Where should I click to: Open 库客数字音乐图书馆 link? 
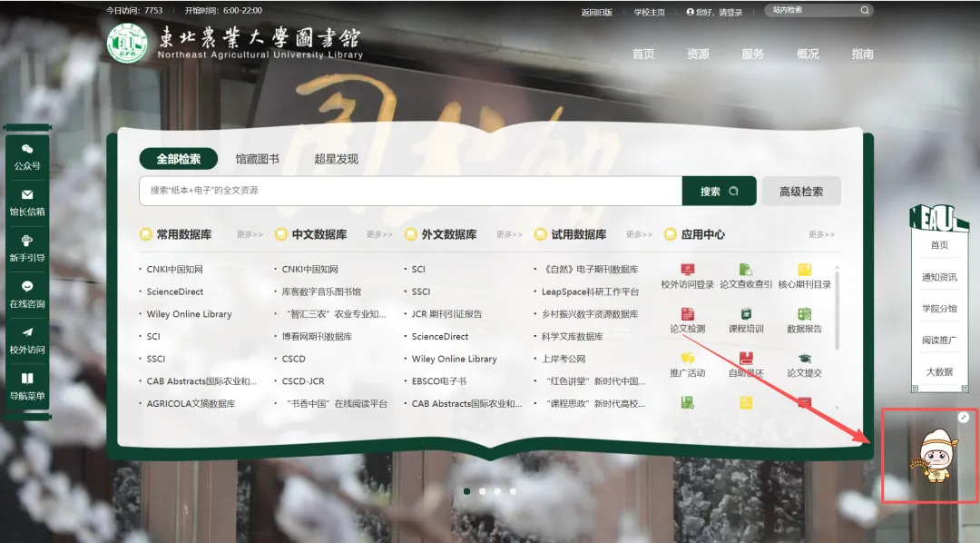[x=321, y=291]
